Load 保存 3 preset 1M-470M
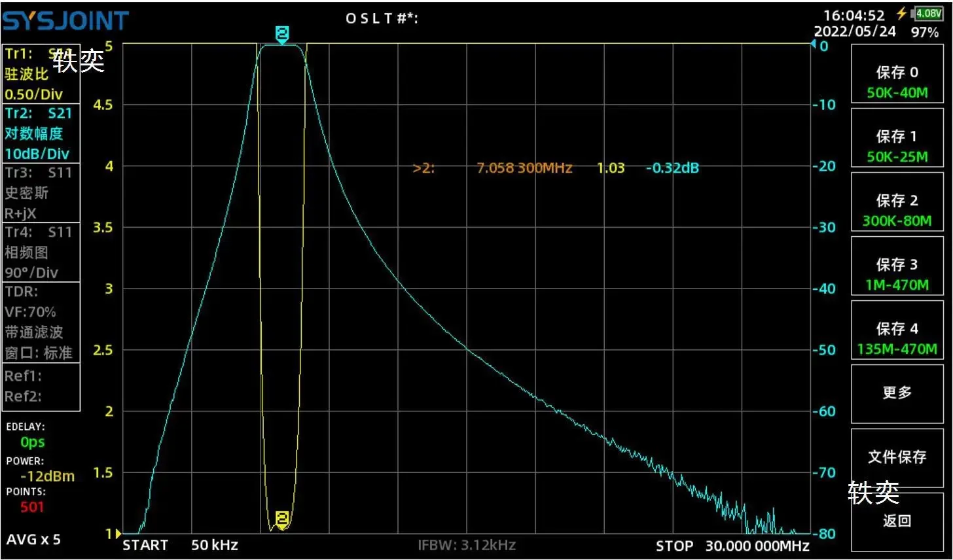Screen dimensions: 953x560 pos(897,266)
